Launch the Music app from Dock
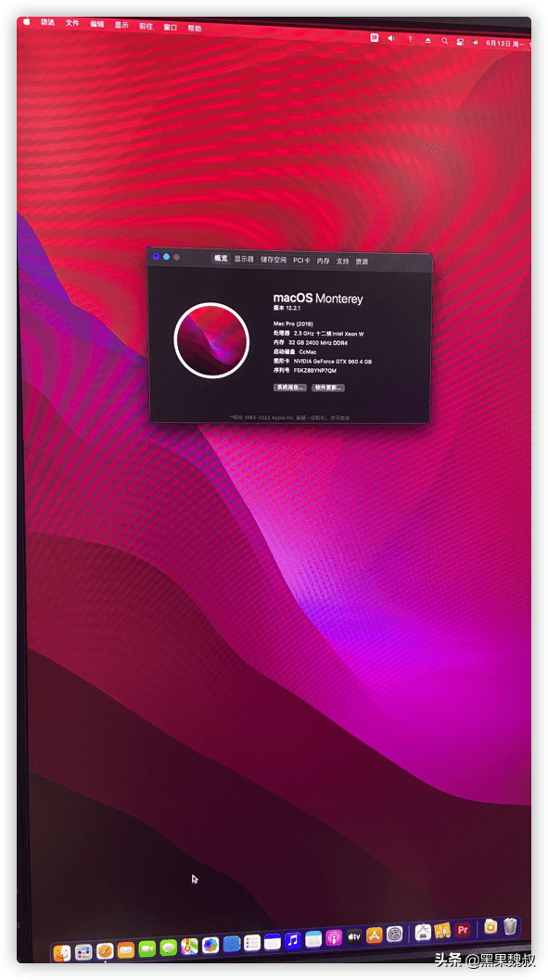 (292, 940)
